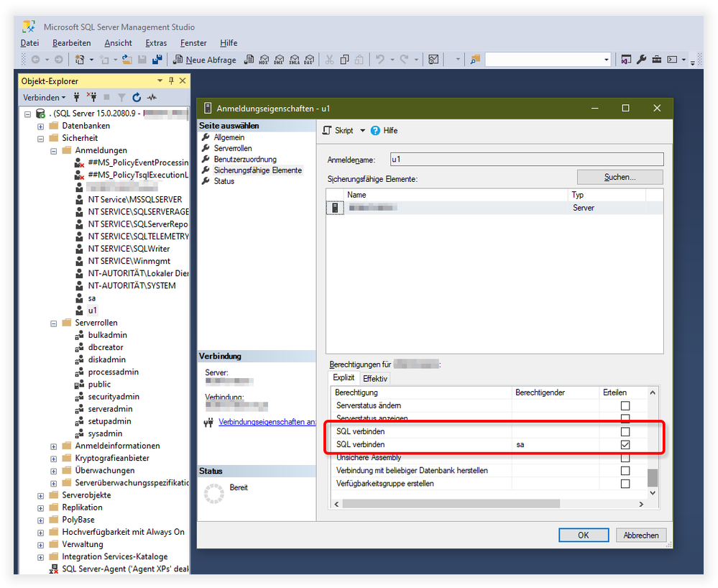Click the horizontal scrollbar in permissions grid
The height and width of the screenshot is (588, 718).
click(451, 504)
